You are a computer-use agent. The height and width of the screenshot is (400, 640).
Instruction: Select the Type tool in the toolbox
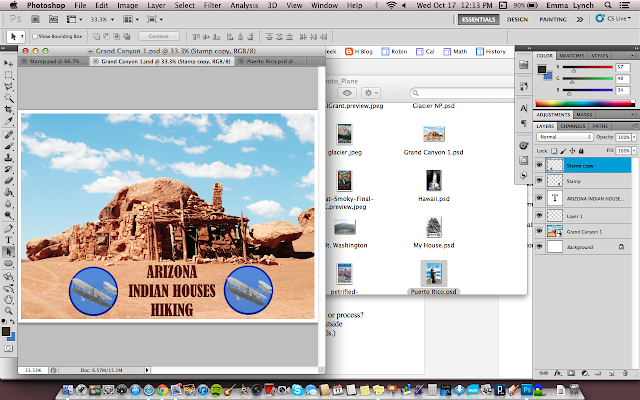pos(8,241)
